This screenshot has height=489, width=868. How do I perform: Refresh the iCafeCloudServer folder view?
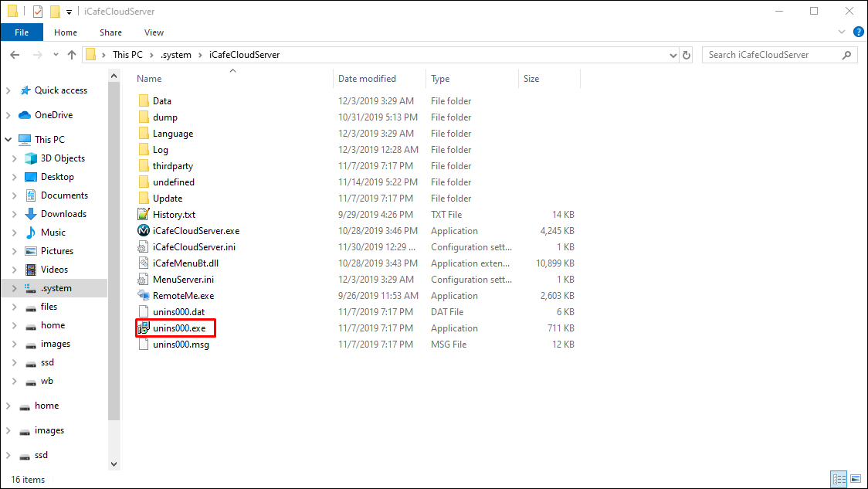click(x=687, y=55)
